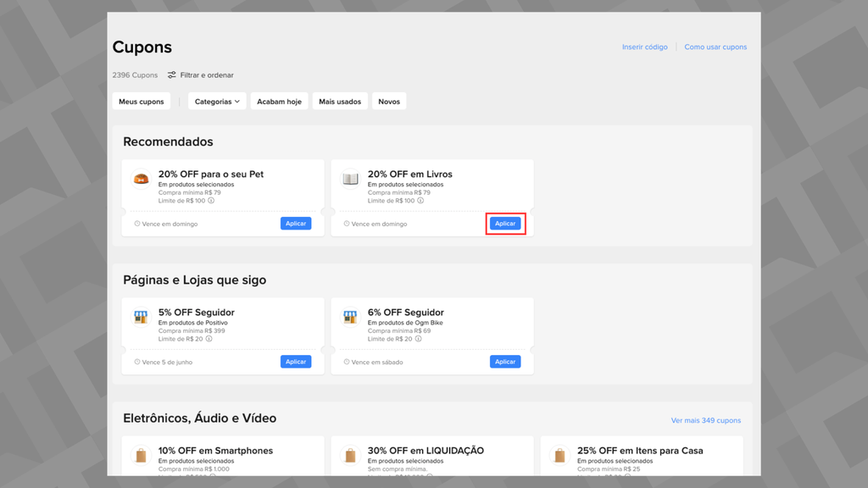Click the 30% OFF em LIQUIDAÇÃO title
The width and height of the screenshot is (868, 488).
tap(426, 451)
